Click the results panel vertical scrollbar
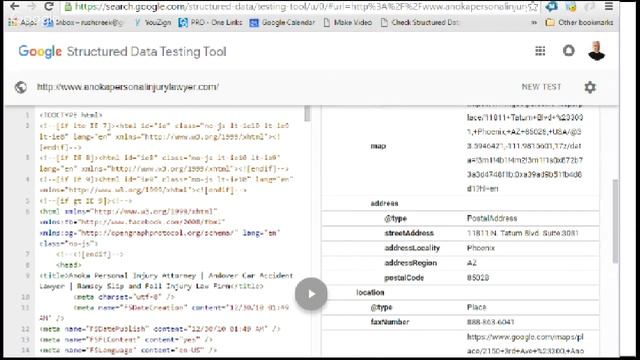This screenshot has width=640, height=360. click(x=615, y=221)
